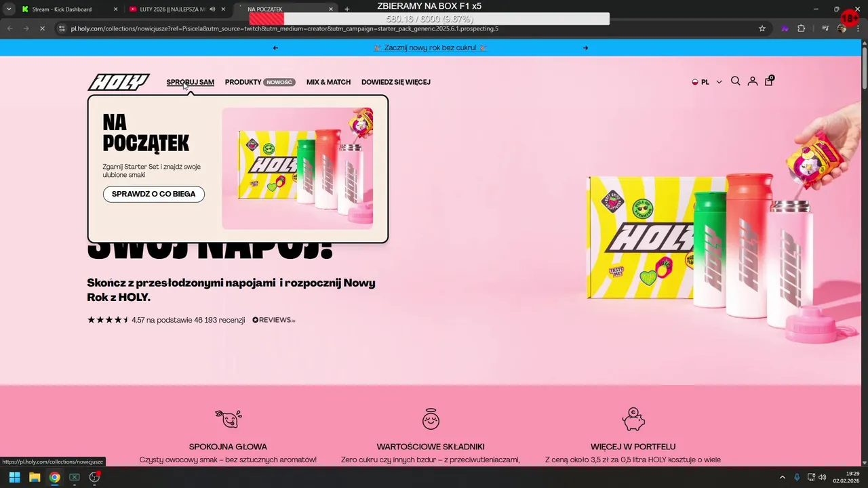Screen dimensions: 868x488
Task: Expand the PL language selector
Action: click(707, 82)
